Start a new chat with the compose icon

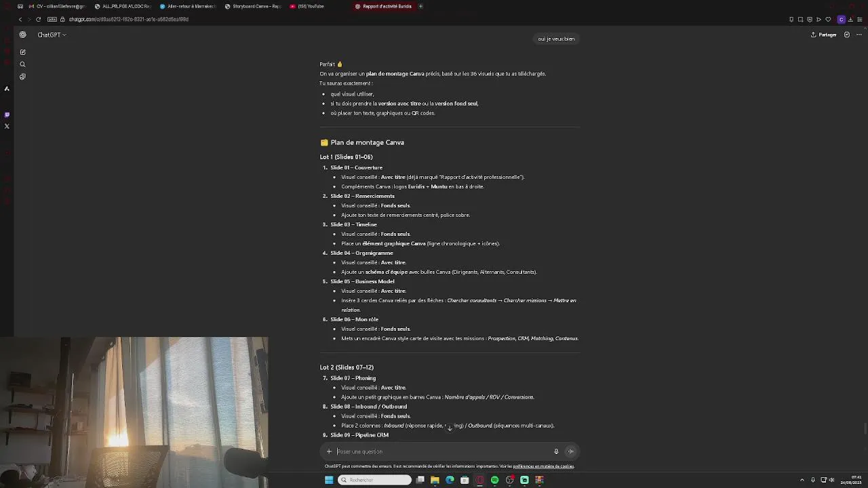22,52
